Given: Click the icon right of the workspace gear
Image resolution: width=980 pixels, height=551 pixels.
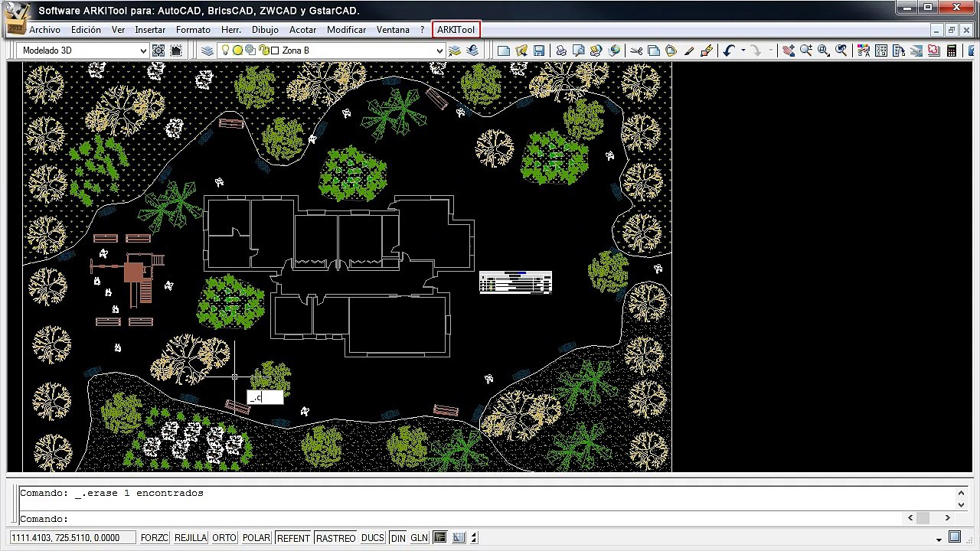Looking at the screenshot, I should coord(176,51).
